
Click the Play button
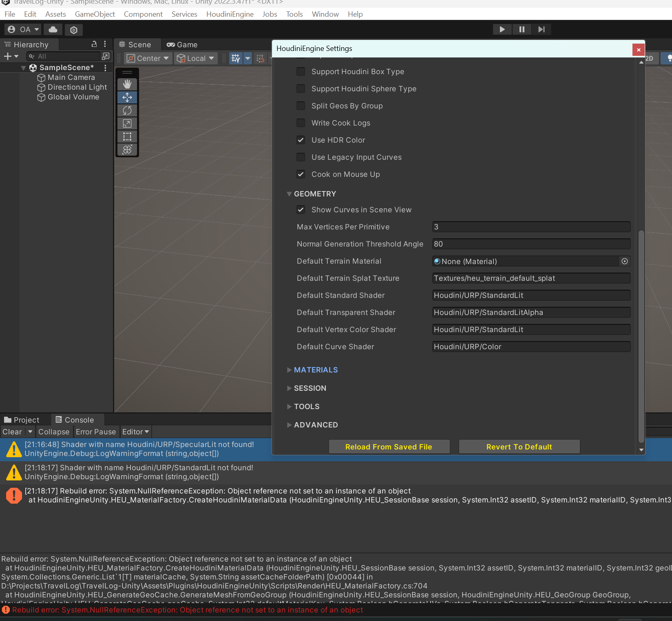pos(502,29)
